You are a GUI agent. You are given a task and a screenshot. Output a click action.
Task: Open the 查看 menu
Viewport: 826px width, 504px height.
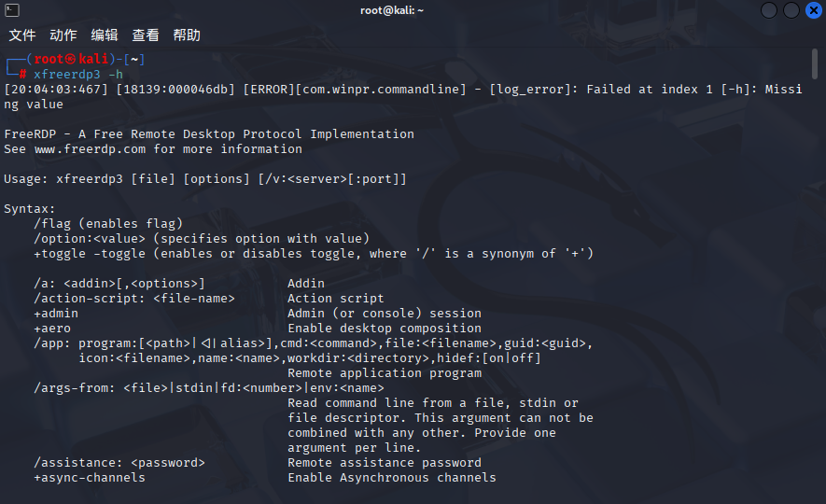point(146,35)
